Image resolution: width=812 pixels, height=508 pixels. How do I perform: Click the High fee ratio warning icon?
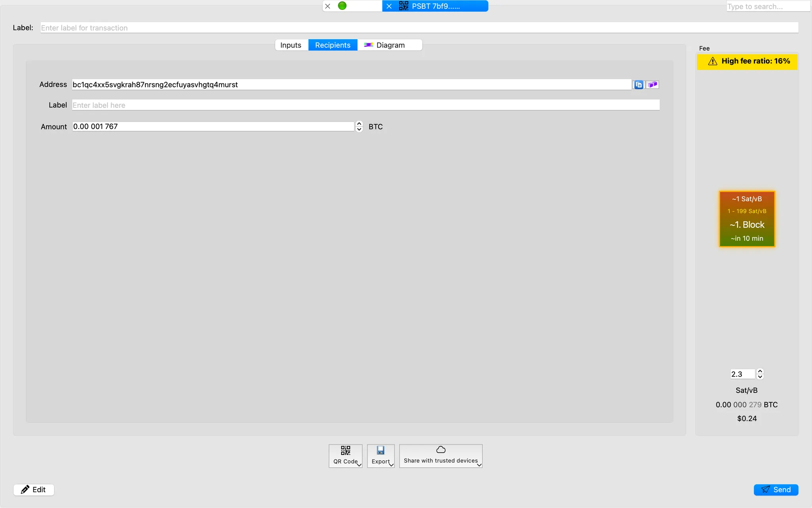click(712, 61)
